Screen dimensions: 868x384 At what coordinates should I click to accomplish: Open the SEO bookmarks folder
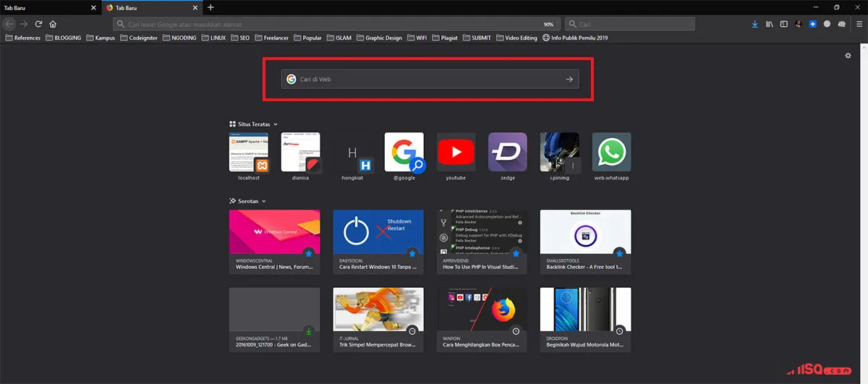(x=241, y=38)
